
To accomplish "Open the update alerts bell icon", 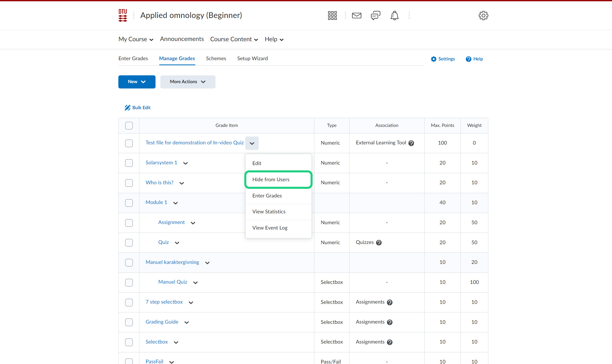I will 395,16.
